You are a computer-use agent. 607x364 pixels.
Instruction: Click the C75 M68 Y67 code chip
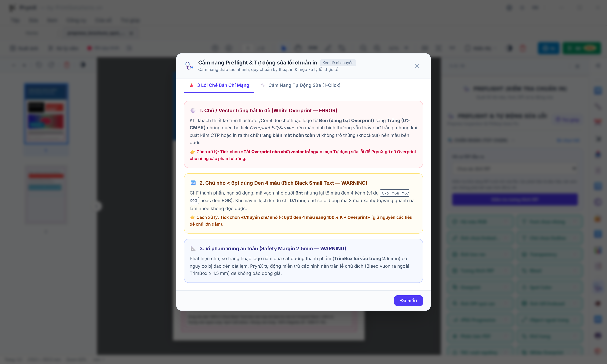[x=395, y=193]
